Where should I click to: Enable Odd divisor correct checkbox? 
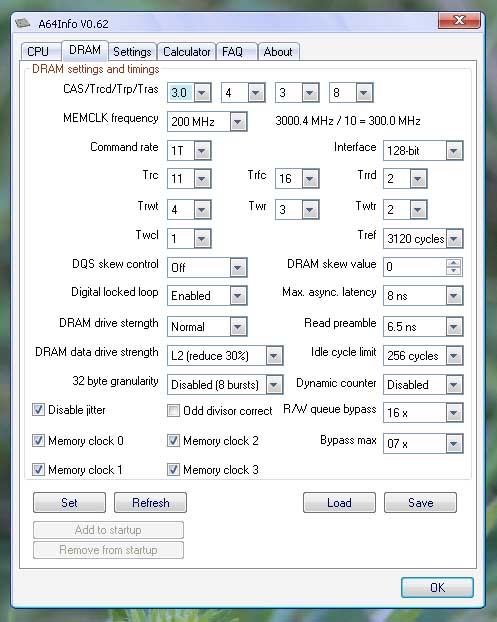(173, 410)
